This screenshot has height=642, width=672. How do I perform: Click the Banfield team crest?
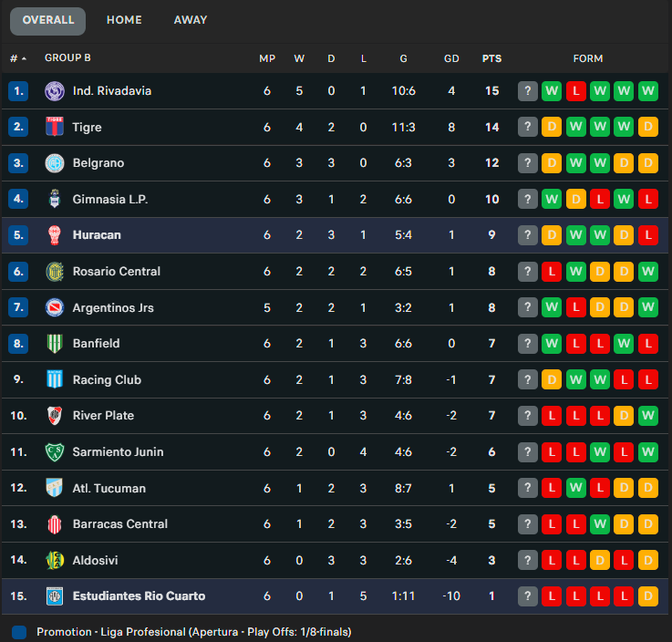pyautogui.click(x=55, y=344)
